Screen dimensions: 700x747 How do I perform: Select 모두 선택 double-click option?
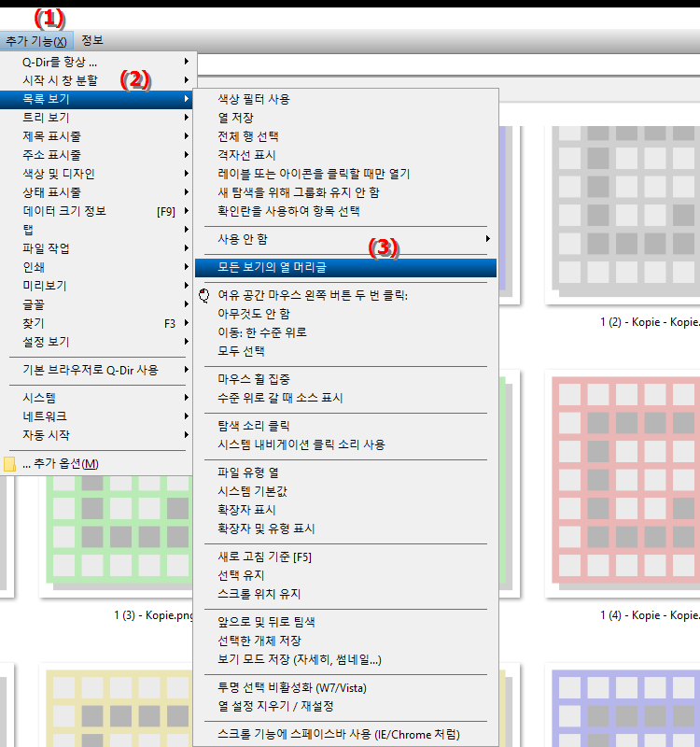coord(345,351)
